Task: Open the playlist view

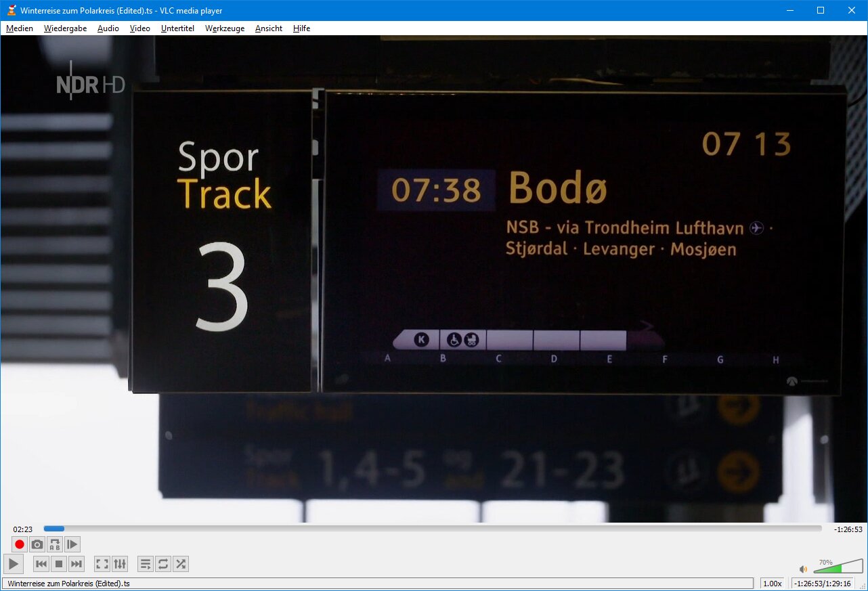Action: pos(145,564)
